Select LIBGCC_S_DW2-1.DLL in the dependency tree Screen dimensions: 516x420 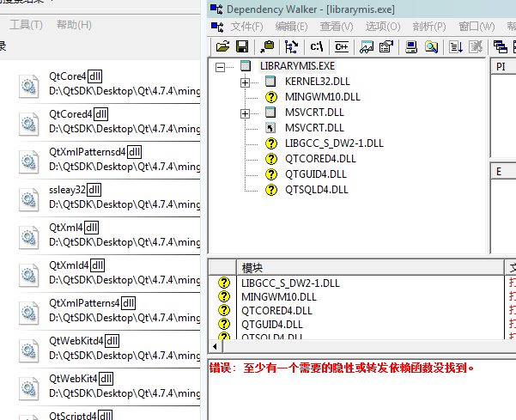pyautogui.click(x=334, y=143)
